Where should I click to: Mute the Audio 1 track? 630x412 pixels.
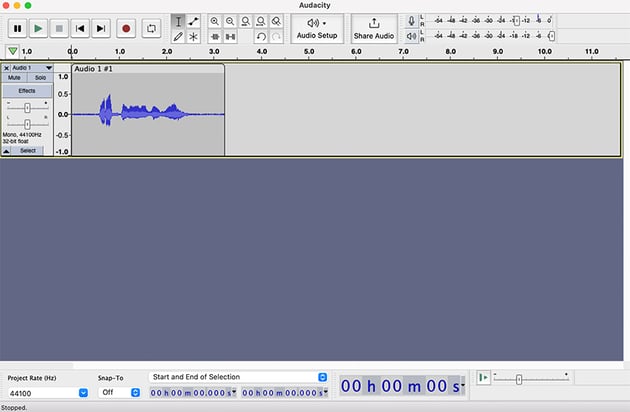tap(14, 77)
